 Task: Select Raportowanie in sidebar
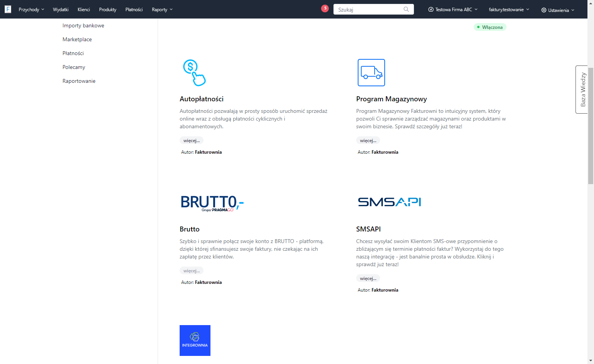pos(79,81)
